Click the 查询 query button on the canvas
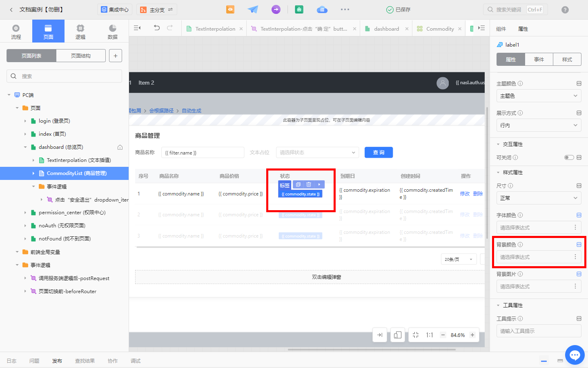This screenshot has height=368, width=588. 378,152
